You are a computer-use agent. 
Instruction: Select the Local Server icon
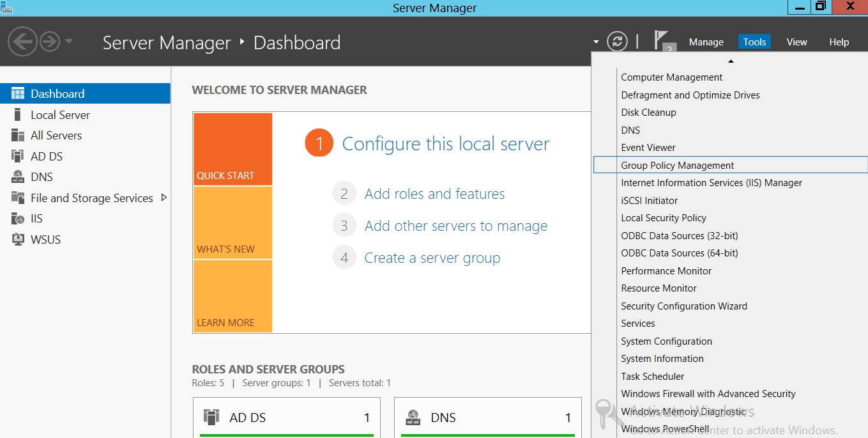18,114
